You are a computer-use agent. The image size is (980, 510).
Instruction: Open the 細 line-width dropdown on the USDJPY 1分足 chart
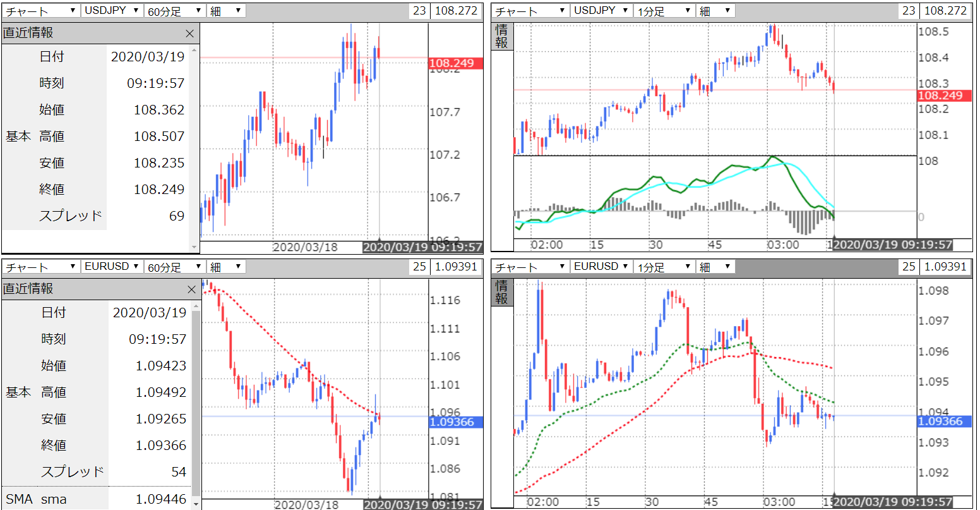(x=715, y=11)
